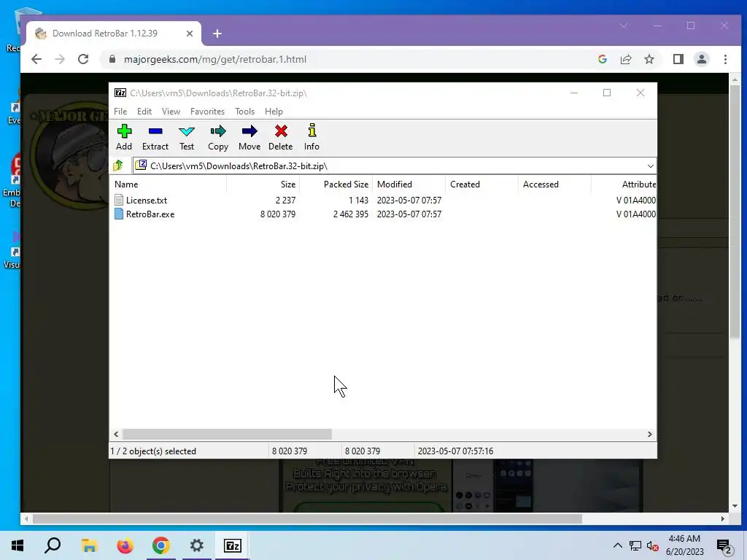
Task: Open Chrome profile avatar
Action: [701, 59]
